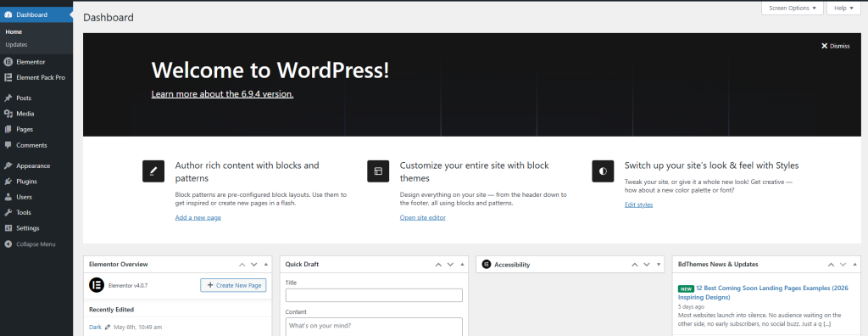868x336 pixels.
Task: Click the Comments speech bubble icon
Action: tap(8, 145)
